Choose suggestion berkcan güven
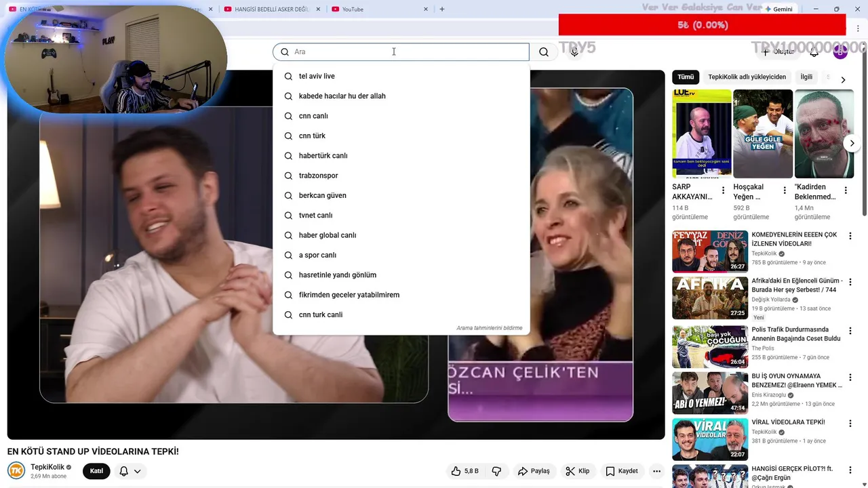 401,195
